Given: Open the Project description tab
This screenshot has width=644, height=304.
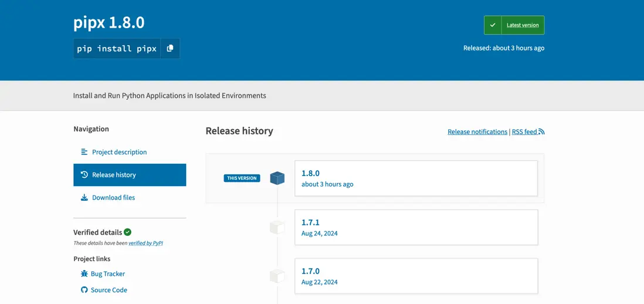Looking at the screenshot, I should 119,152.
